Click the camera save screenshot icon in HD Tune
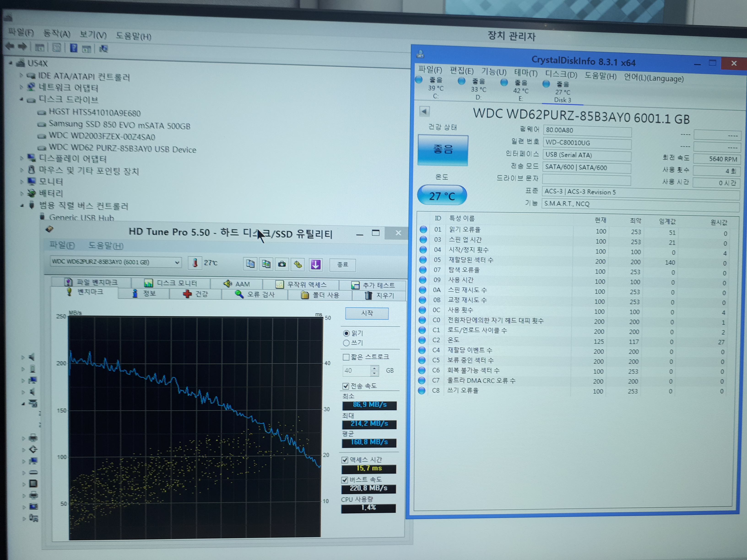Image resolution: width=747 pixels, height=560 pixels. [282, 264]
